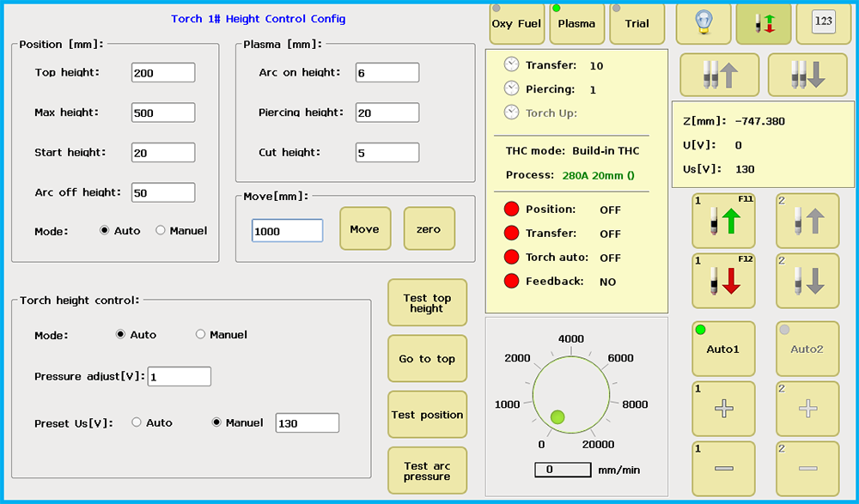
Task: Click the clock icon beside Torch Up
Action: click(x=511, y=112)
